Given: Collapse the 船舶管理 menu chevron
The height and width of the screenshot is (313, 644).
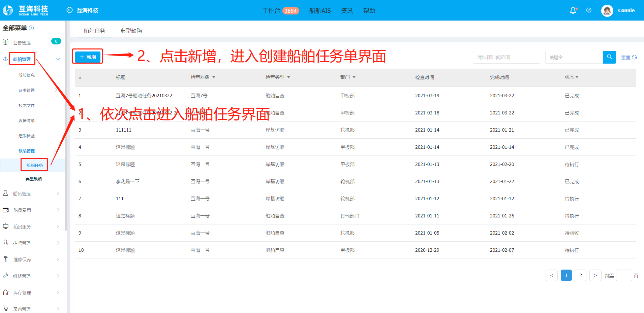Looking at the screenshot, I should click(x=58, y=59).
